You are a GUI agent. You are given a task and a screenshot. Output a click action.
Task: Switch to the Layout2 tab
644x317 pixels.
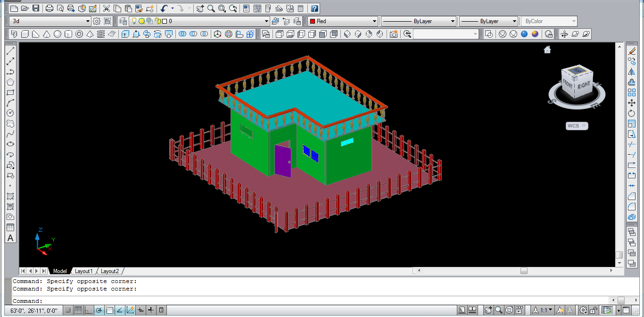(x=110, y=271)
